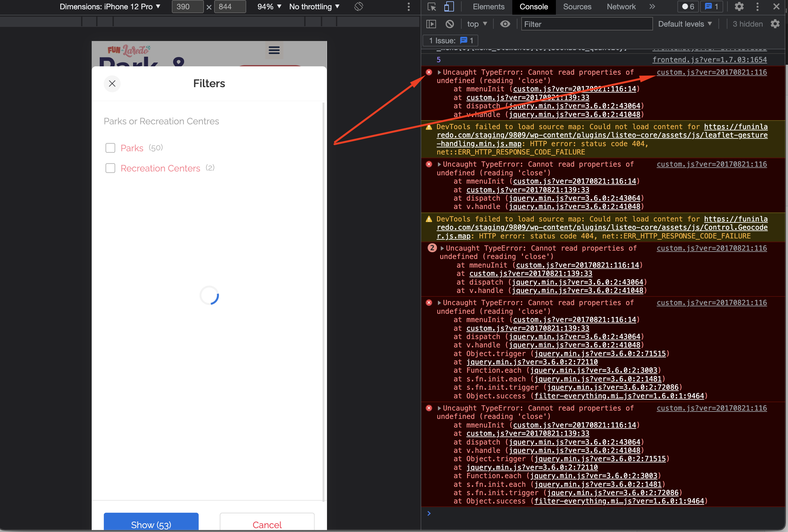
Task: Click the messages badge showing 1 in tab bar
Action: click(711, 7)
